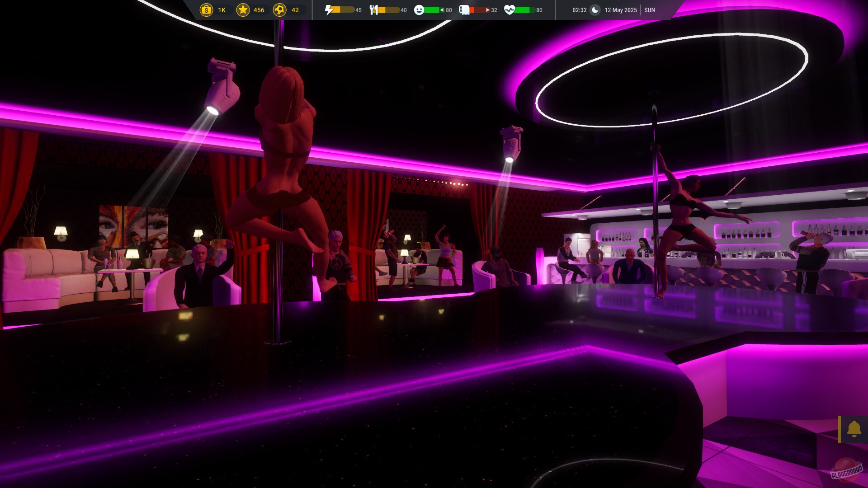Click the toilet paper roll icon

pyautogui.click(x=464, y=10)
